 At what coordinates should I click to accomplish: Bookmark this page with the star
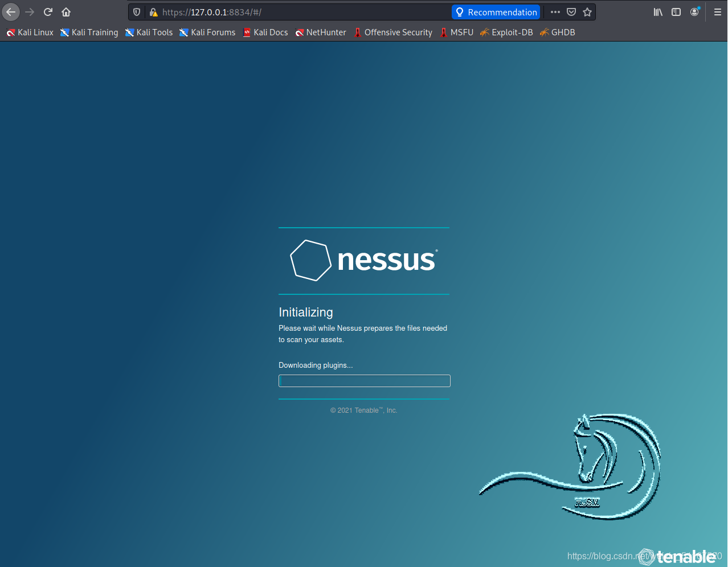click(587, 12)
